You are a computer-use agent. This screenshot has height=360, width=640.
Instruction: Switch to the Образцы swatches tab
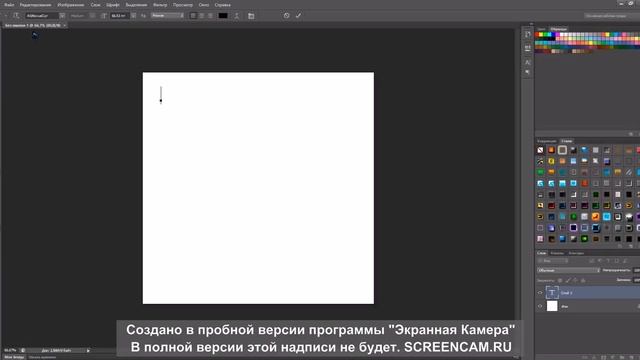tap(558, 29)
